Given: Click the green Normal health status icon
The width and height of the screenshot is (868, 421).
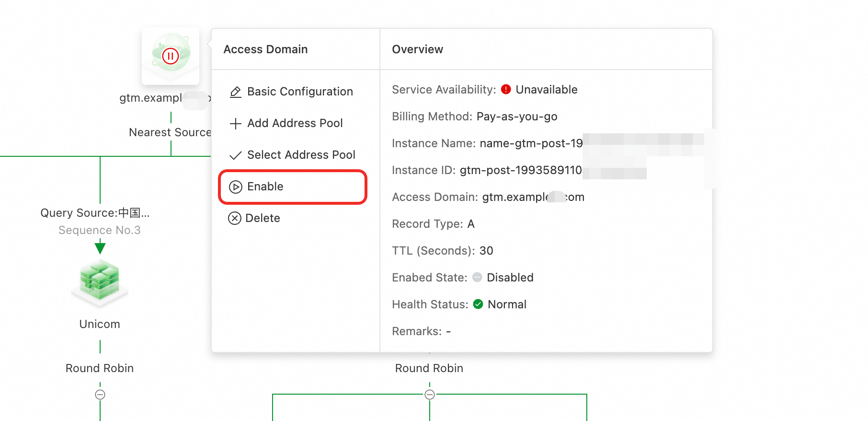Looking at the screenshot, I should click(x=478, y=304).
